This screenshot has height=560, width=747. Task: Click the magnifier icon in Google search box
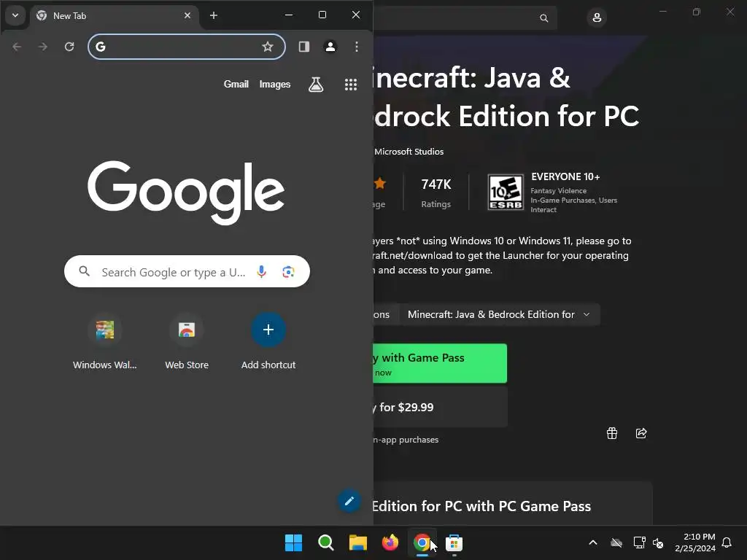tap(85, 271)
